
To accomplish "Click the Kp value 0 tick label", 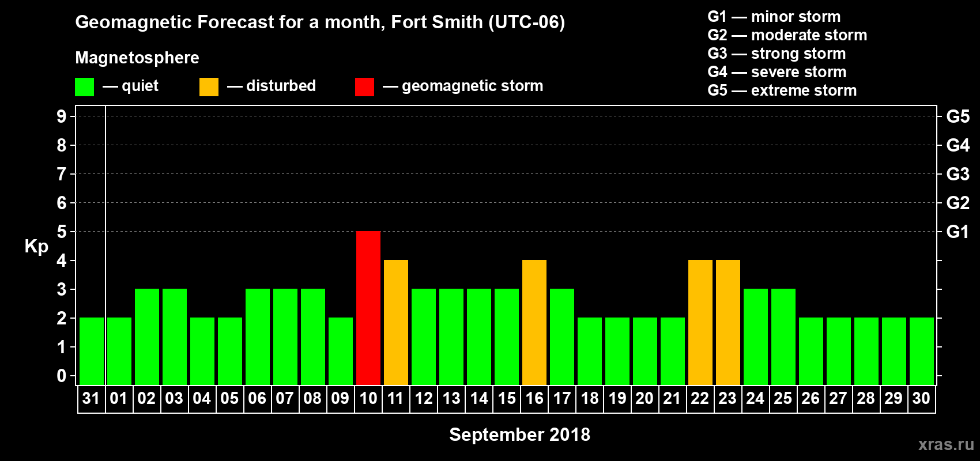I will tap(62, 376).
